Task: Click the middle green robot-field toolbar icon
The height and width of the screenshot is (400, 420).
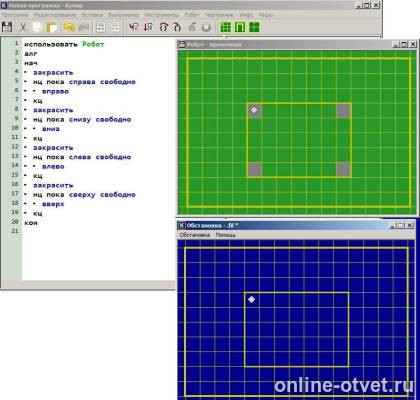Action: pos(240,27)
